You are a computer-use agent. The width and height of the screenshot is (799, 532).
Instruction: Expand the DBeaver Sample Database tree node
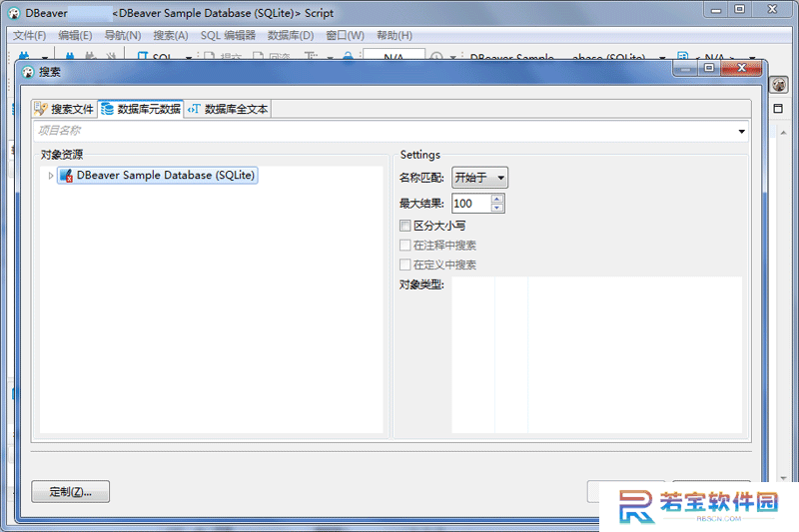pos(51,176)
